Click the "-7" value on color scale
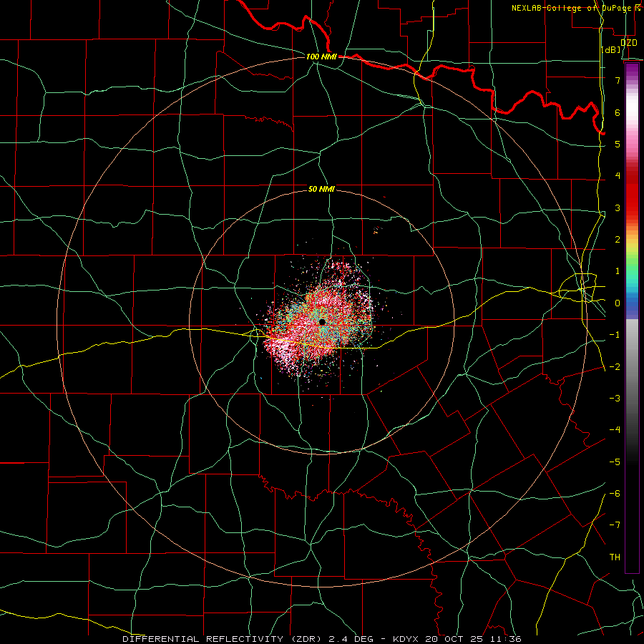The image size is (644, 644). 615,525
